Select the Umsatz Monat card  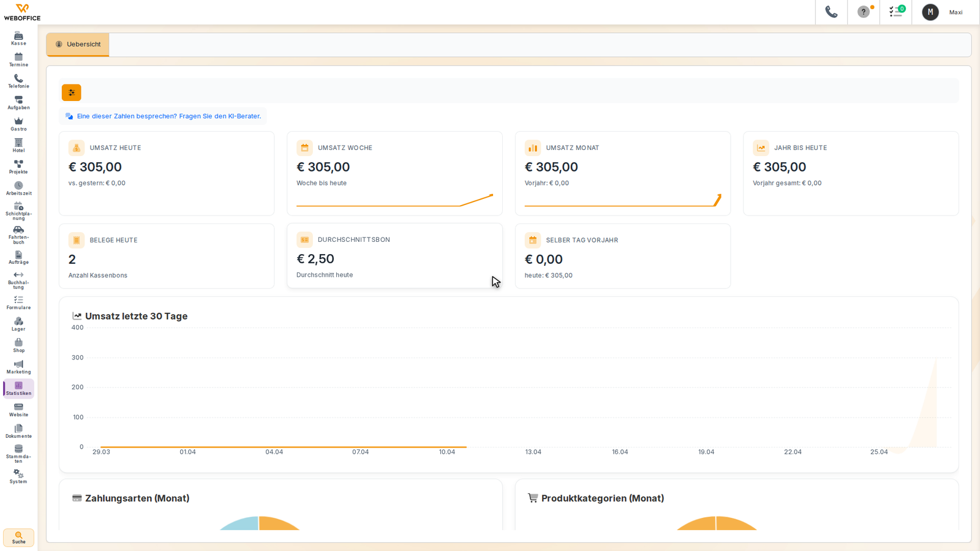point(623,173)
